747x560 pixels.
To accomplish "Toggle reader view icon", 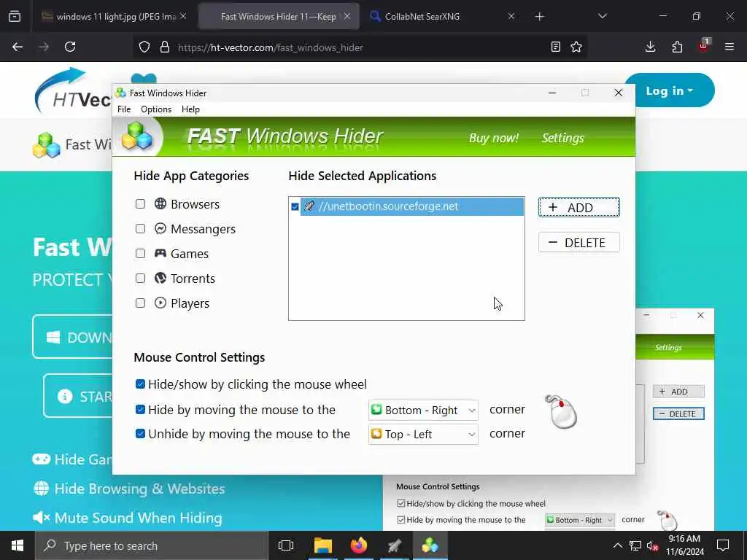I will (x=555, y=47).
